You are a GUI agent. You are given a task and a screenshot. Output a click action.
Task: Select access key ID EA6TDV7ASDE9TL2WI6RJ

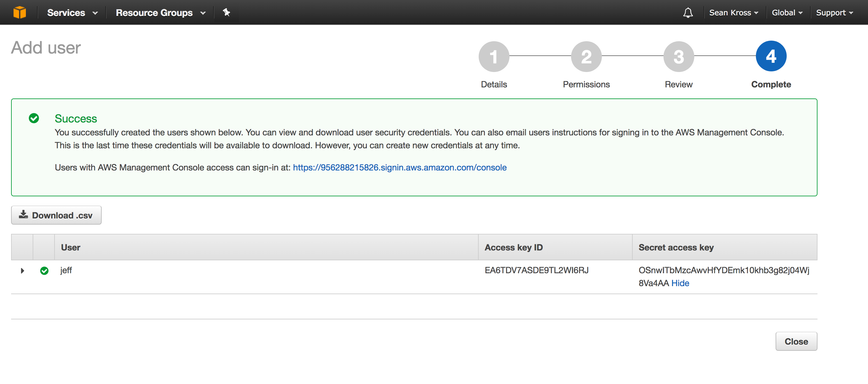click(537, 270)
